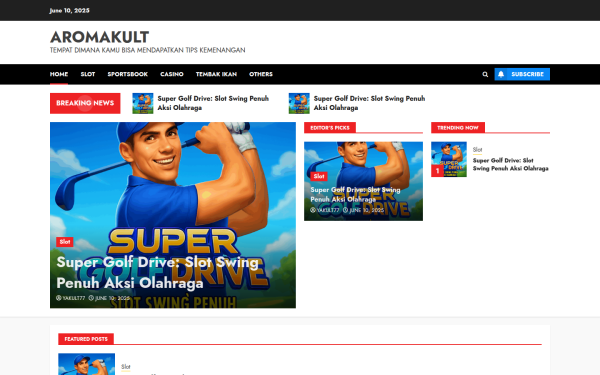This screenshot has width=600, height=375.
Task: Click the date in Editor's Picks card
Action: (367, 210)
